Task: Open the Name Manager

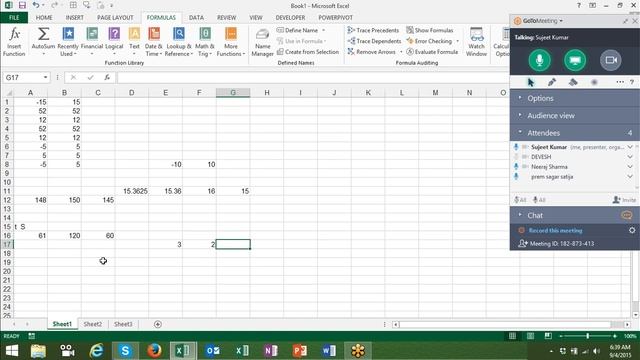Action: pyautogui.click(x=262, y=42)
